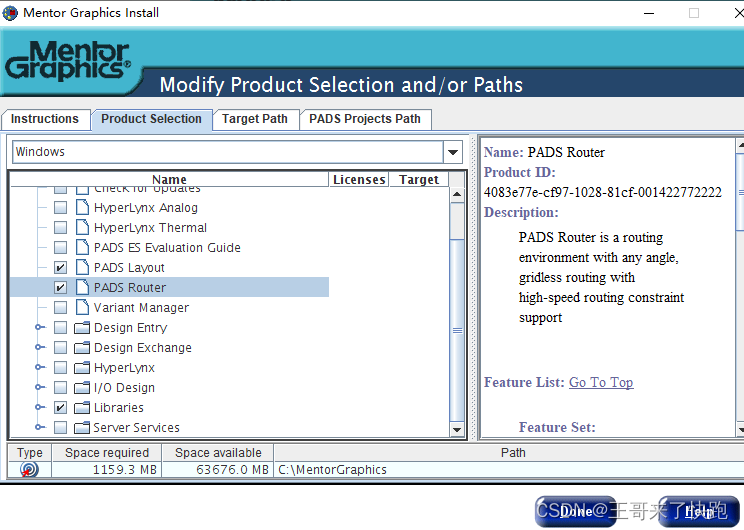
Task: Select the Product Selection tab
Action: coord(151,119)
